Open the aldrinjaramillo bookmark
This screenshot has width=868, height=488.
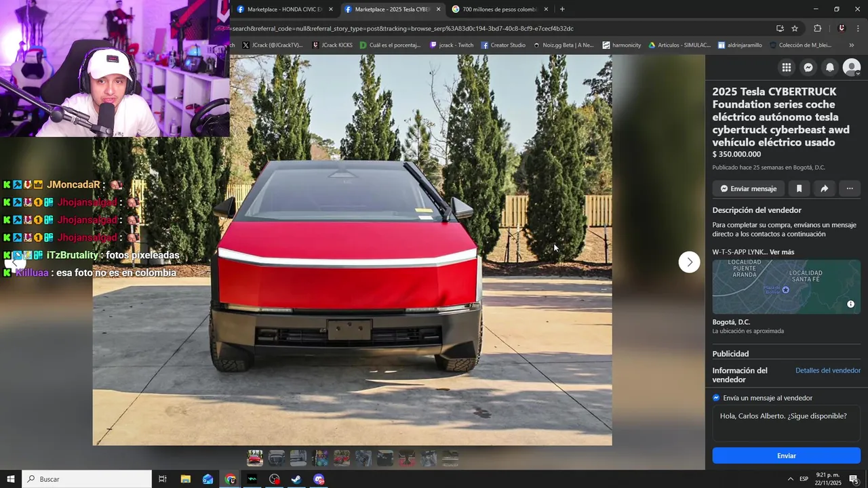740,45
